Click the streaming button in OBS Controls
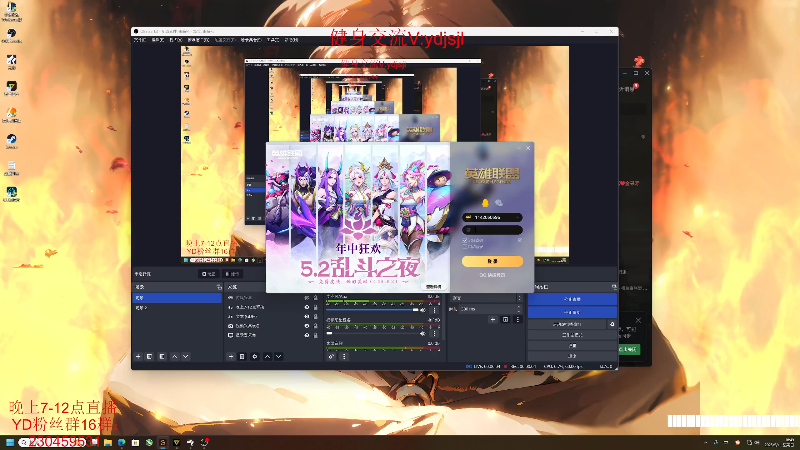The image size is (800, 450). point(572,299)
